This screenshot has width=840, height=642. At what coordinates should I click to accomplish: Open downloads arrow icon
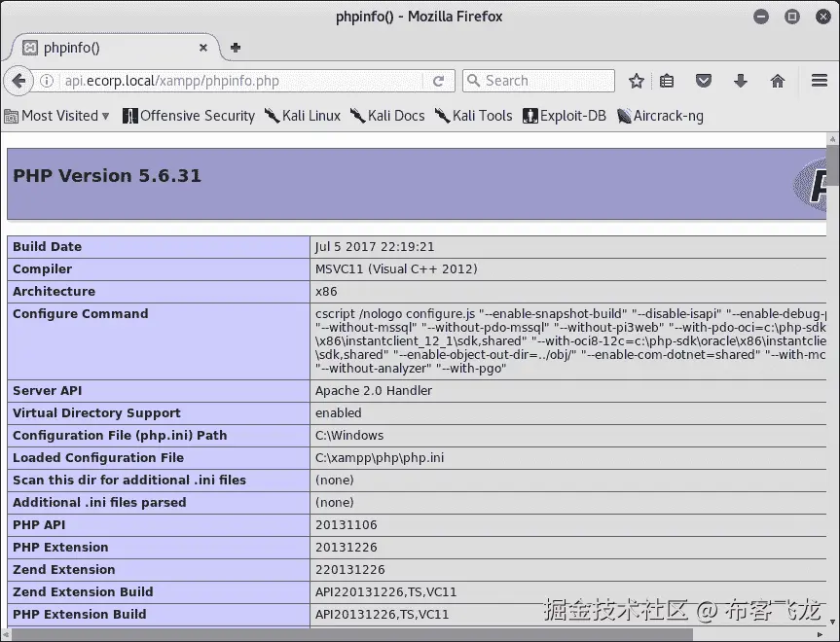pos(741,81)
